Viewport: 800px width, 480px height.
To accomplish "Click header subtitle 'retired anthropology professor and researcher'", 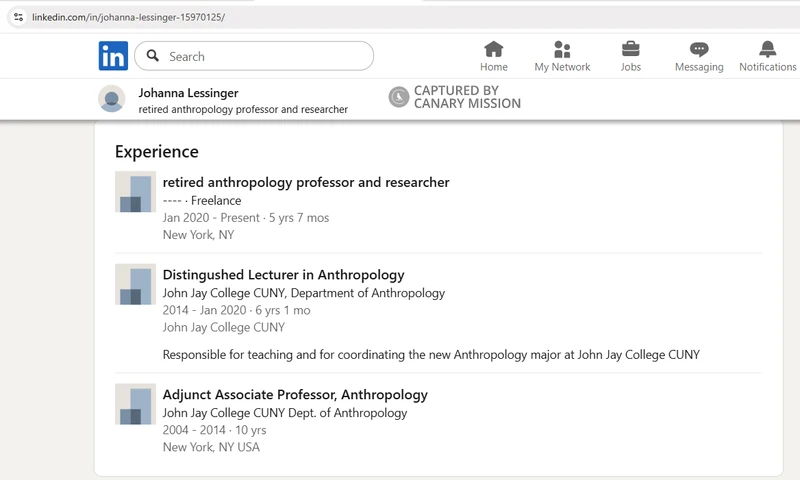I will (x=243, y=109).
